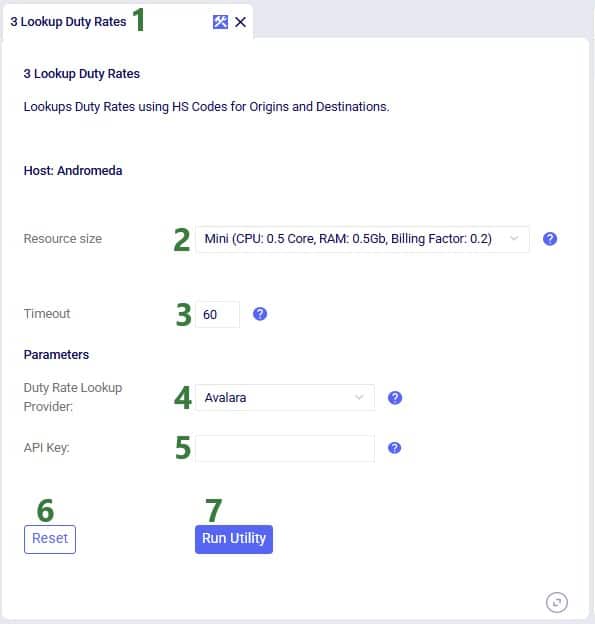
Task: Close the 3 Lookup Duty Rates tab
Action: click(240, 22)
